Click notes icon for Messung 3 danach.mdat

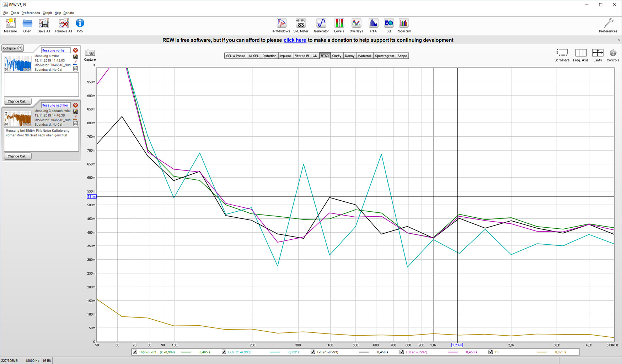(75, 124)
